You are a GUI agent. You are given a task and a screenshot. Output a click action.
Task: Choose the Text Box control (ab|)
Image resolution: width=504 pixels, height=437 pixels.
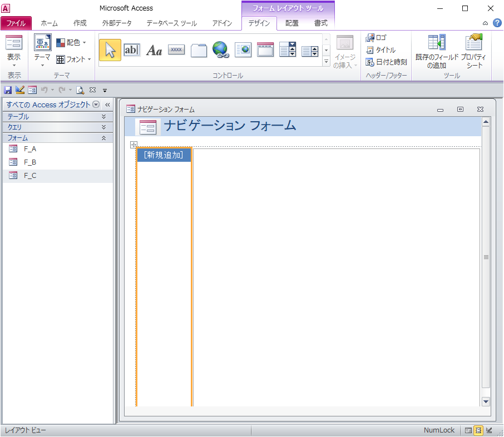pos(132,50)
